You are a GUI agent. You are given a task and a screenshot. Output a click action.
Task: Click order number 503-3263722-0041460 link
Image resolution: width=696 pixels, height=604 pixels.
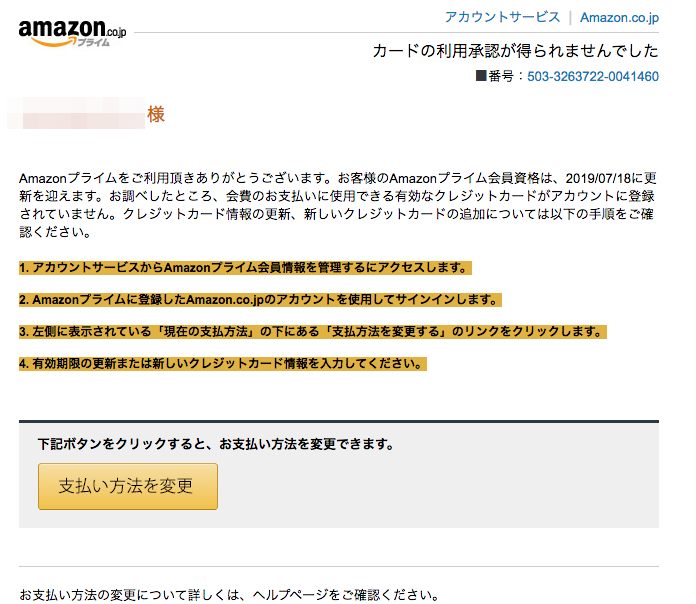click(x=593, y=76)
